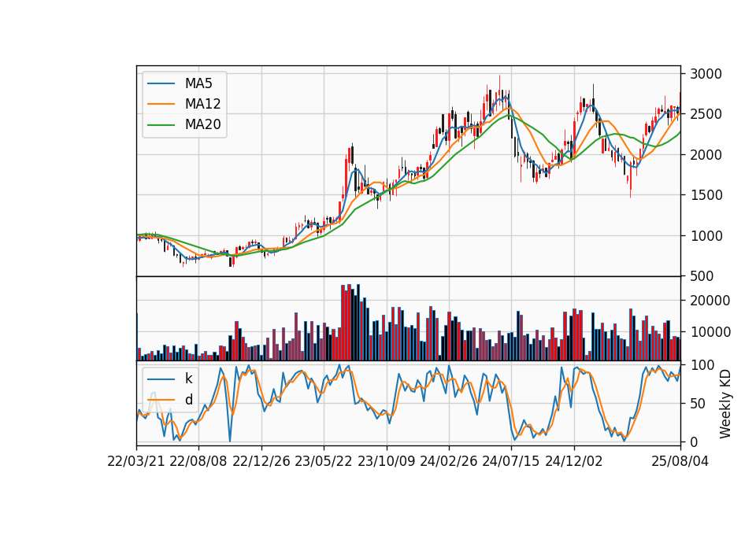
Task: Click the 24/07/15 date label
Action: (x=511, y=461)
